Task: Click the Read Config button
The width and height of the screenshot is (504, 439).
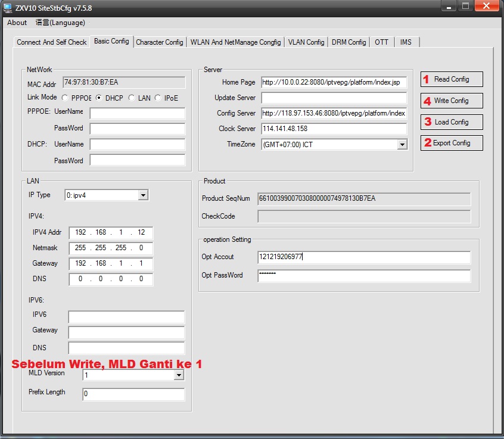Action: point(452,79)
